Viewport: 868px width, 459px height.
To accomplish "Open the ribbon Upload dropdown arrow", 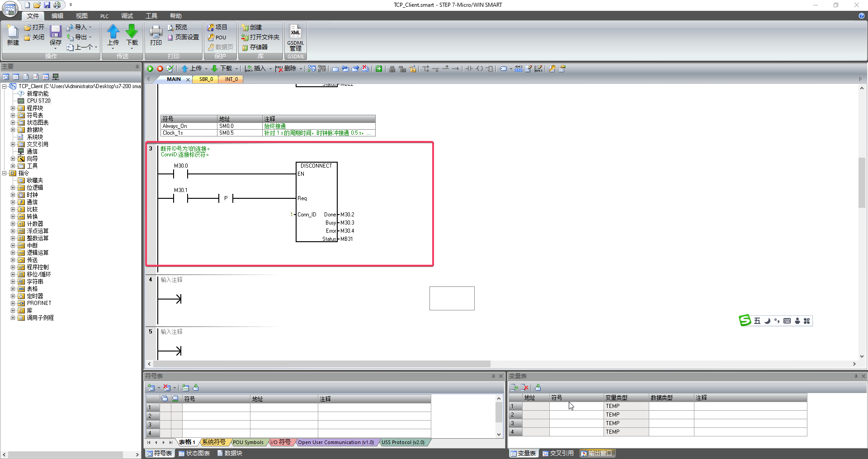I will (x=113, y=48).
